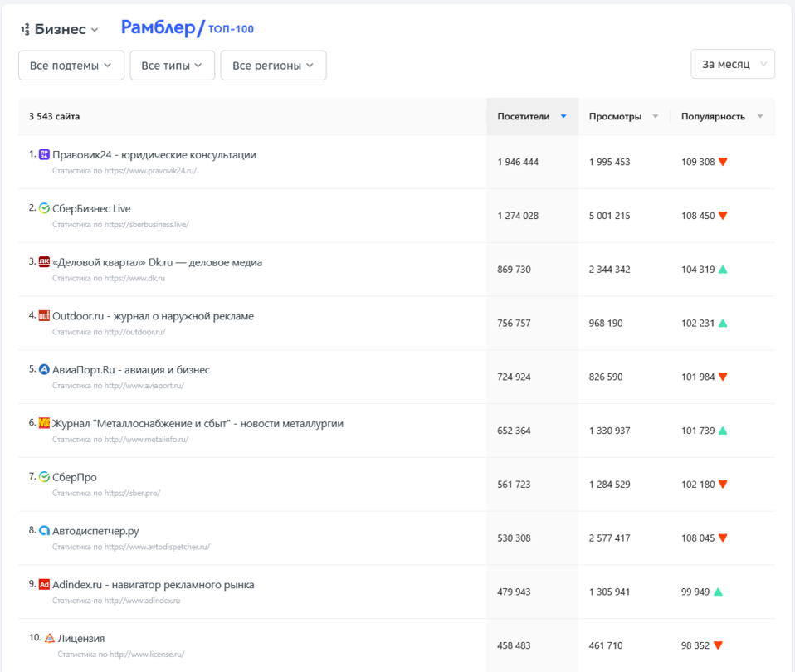Click the топ-100 logo link

[231, 29]
